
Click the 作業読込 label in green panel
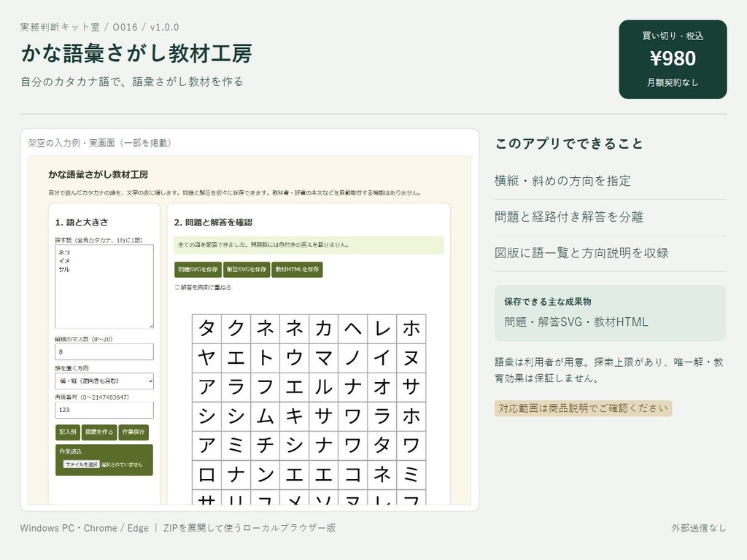tap(71, 451)
